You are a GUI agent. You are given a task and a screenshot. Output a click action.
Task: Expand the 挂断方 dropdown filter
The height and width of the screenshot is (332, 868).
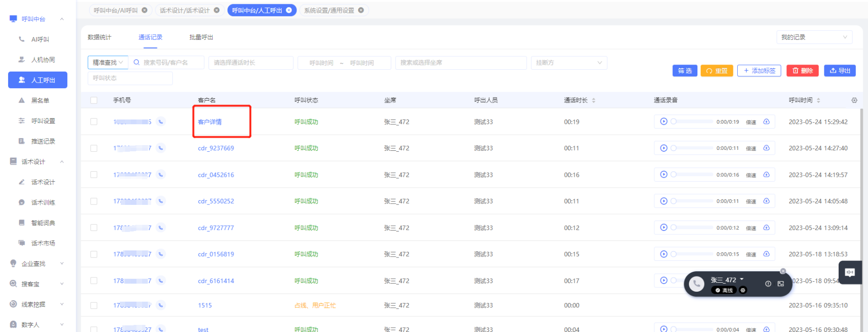click(x=569, y=63)
